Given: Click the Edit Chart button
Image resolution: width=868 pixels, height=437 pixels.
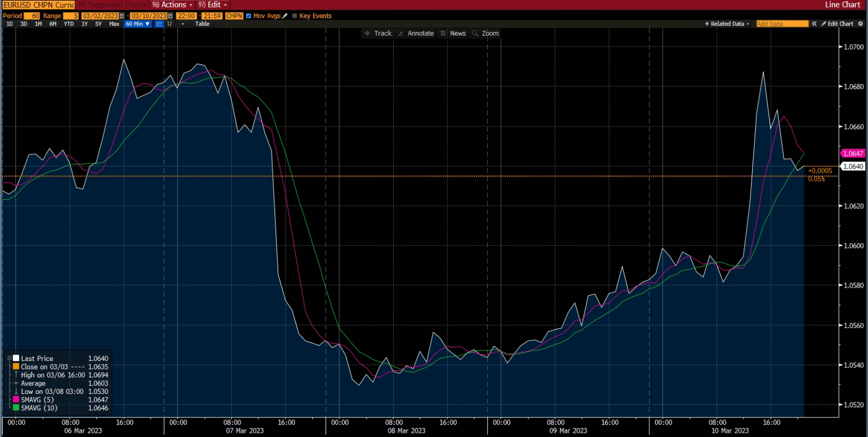Looking at the screenshot, I should coord(837,24).
